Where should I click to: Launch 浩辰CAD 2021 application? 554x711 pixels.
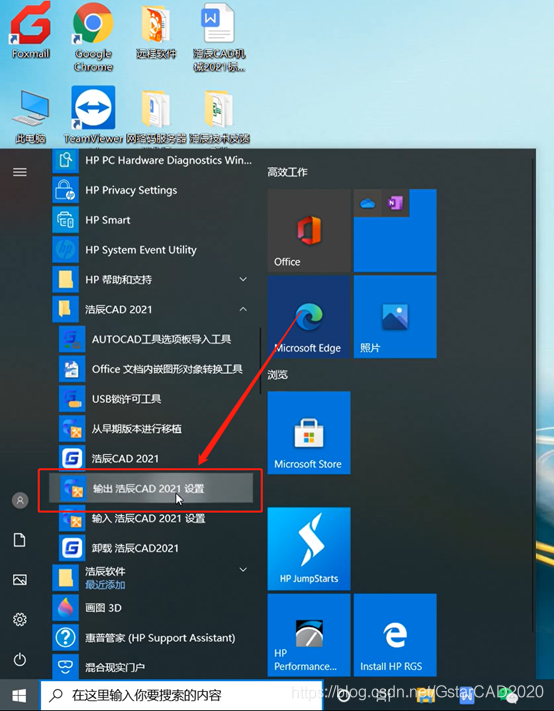[x=157, y=458]
